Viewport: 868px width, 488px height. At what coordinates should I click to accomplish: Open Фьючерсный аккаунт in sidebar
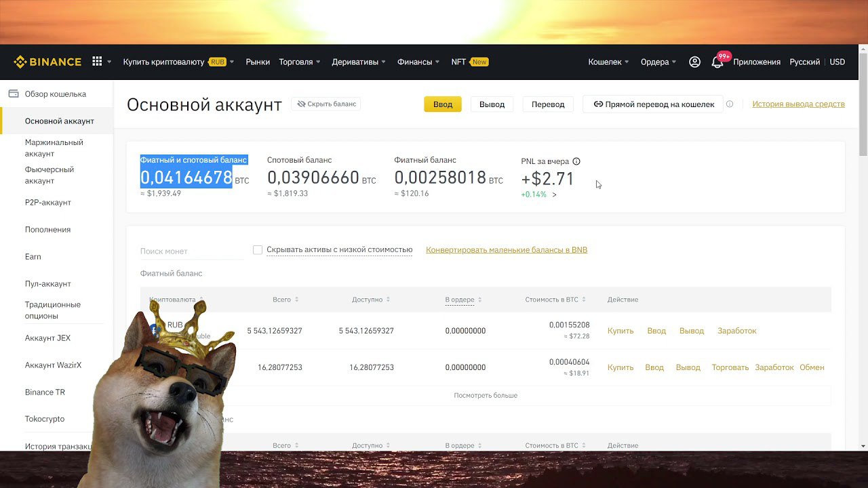pos(50,175)
